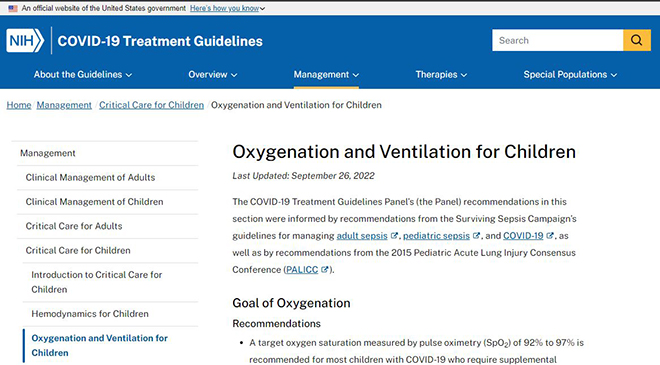The height and width of the screenshot is (365, 660).
Task: Click the main Oxygenation and Ventilation heading
Action: [404, 152]
